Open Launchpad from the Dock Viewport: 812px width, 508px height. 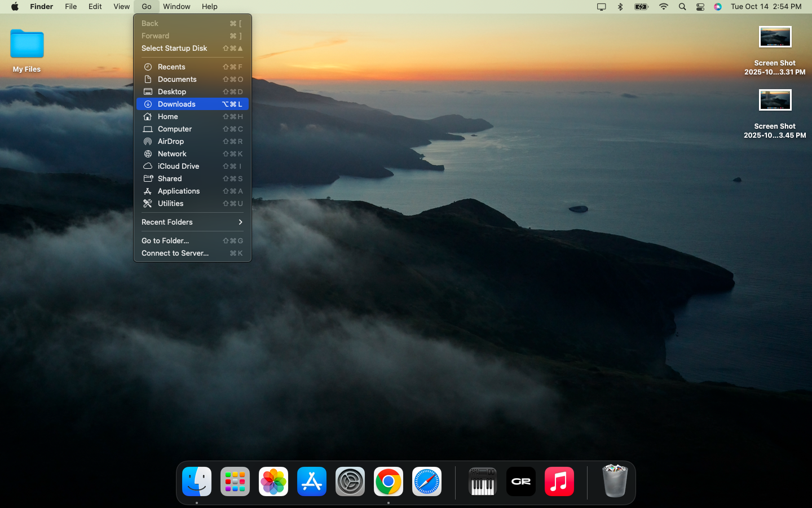(235, 482)
